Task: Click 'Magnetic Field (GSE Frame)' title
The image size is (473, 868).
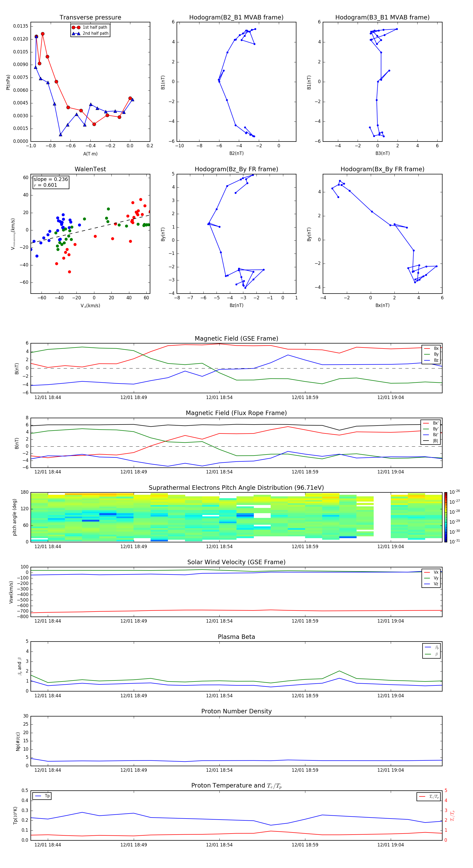Action: (236, 339)
